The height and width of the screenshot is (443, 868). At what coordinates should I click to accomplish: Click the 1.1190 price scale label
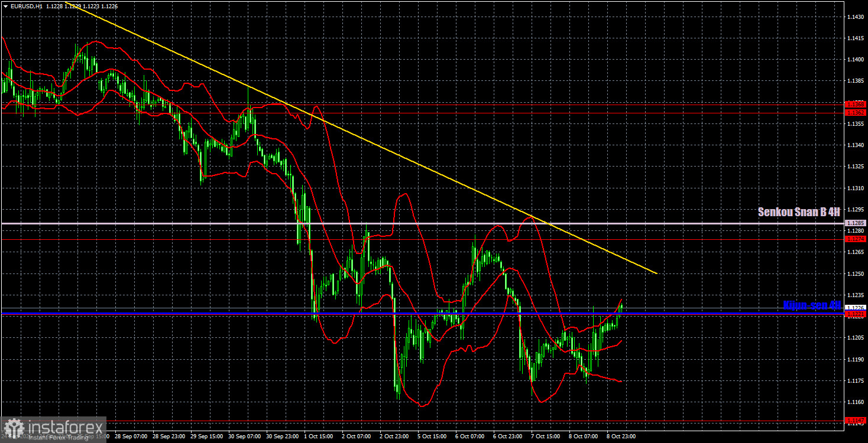pos(856,359)
